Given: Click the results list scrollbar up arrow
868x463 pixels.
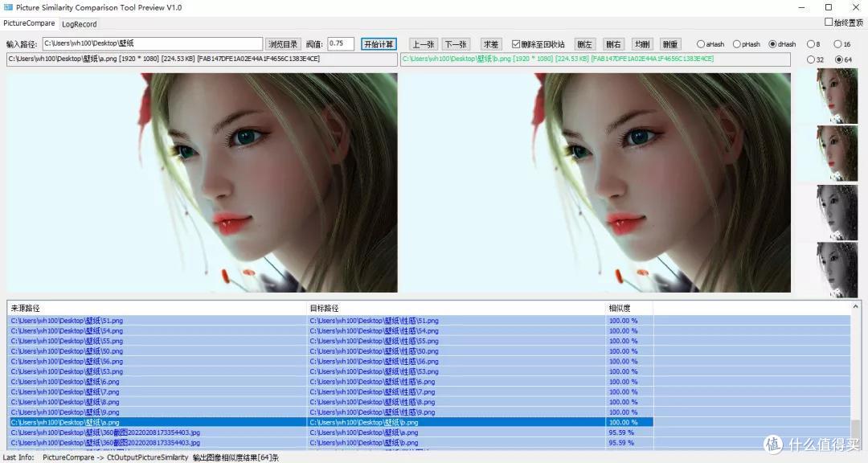Looking at the screenshot, I should point(855,306).
